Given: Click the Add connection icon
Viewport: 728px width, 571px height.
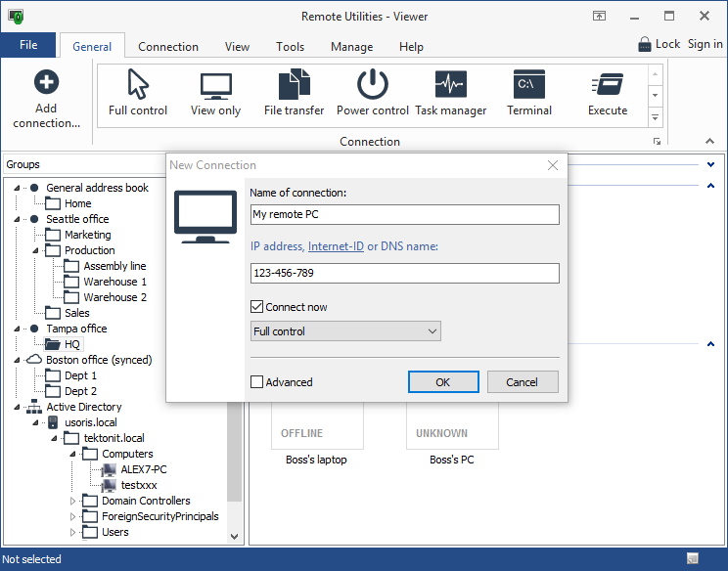Looking at the screenshot, I should coord(46,83).
